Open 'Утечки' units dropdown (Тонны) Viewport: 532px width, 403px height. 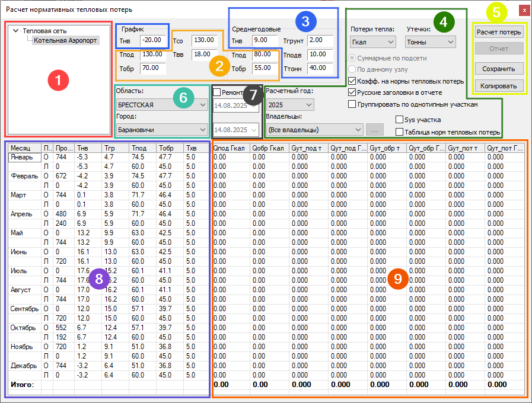click(x=430, y=42)
